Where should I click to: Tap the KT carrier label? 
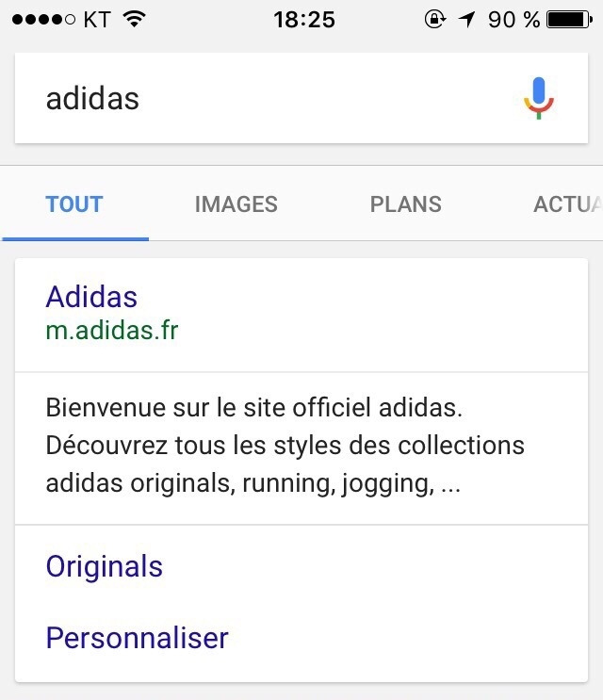click(97, 20)
